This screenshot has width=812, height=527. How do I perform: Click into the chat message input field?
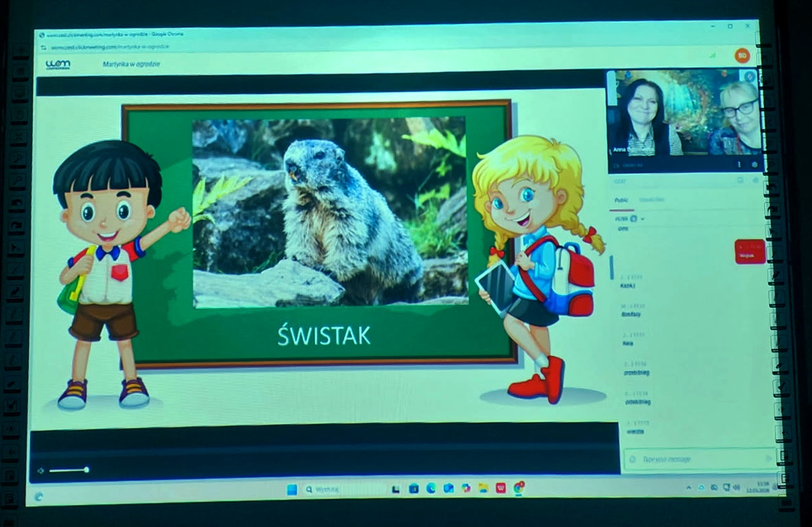pos(692,459)
